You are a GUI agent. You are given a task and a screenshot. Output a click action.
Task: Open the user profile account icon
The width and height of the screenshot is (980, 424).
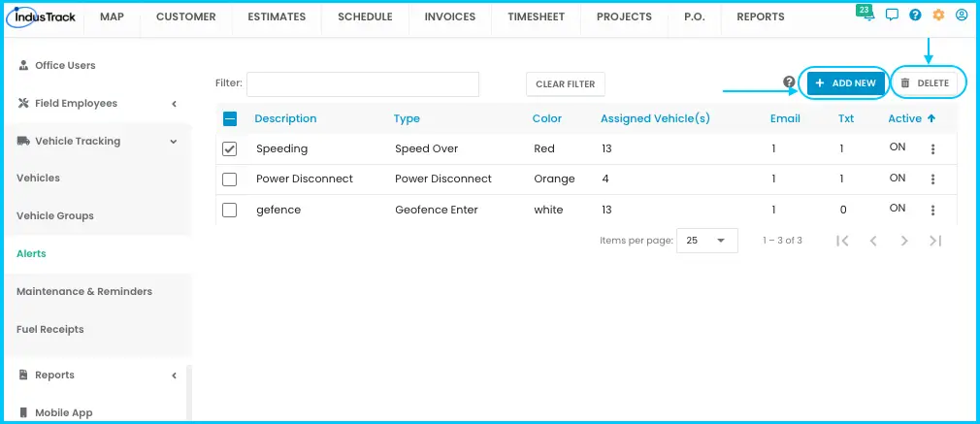[x=962, y=15]
